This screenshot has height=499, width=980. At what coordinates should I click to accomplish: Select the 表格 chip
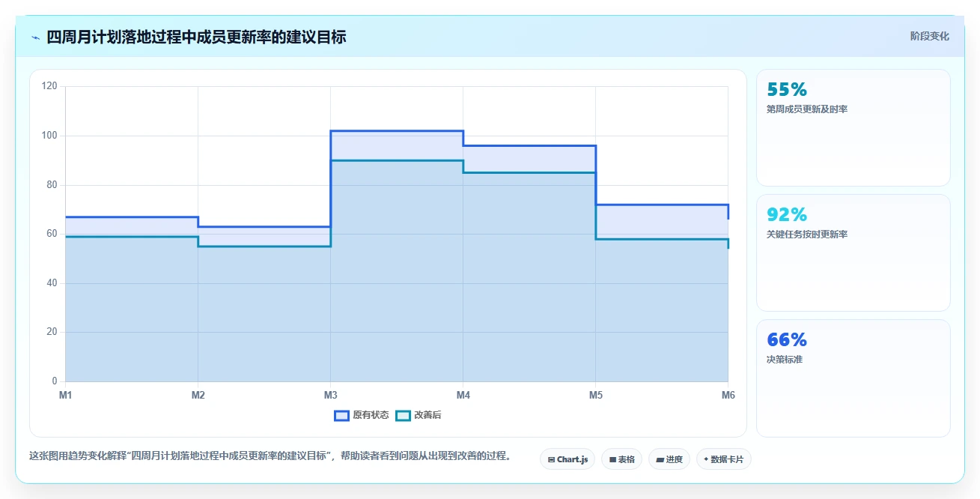coord(621,459)
